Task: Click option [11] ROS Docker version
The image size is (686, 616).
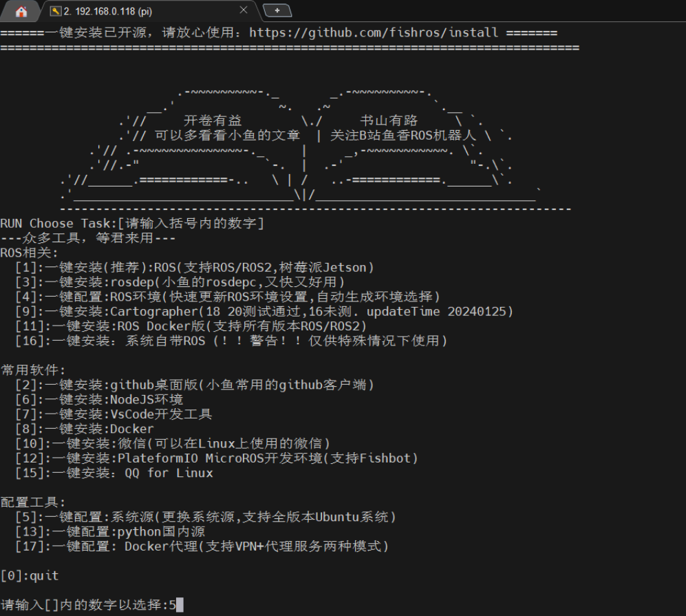Action: [191, 326]
